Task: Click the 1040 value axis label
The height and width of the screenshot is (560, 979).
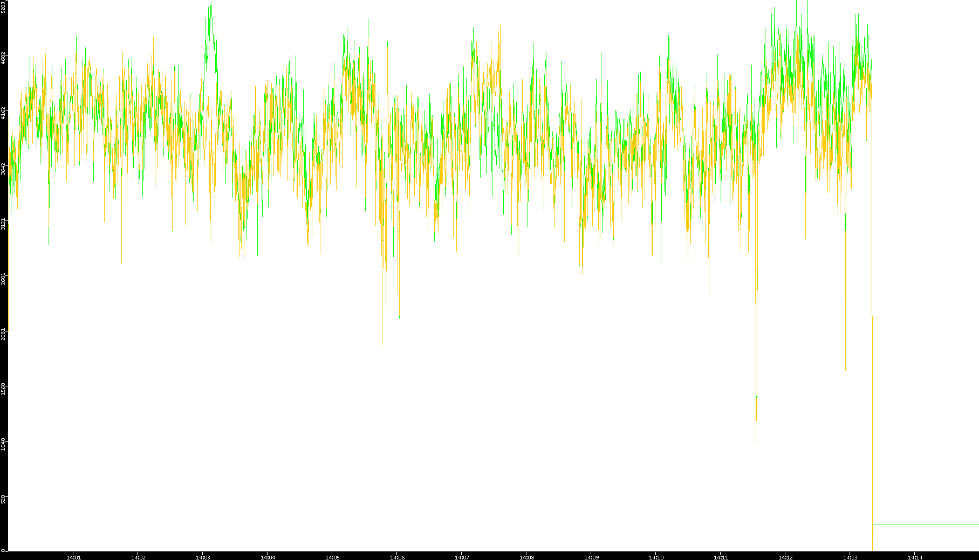Action: point(3,444)
